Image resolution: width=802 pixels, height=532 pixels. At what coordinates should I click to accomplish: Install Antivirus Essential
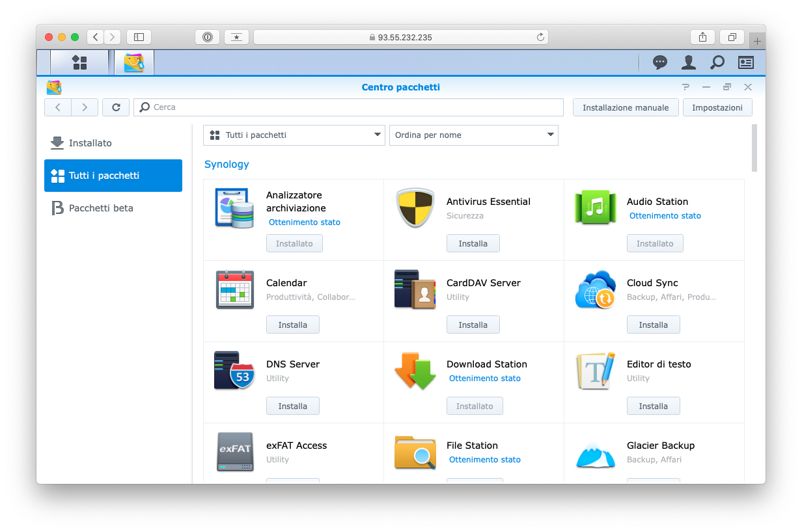473,243
